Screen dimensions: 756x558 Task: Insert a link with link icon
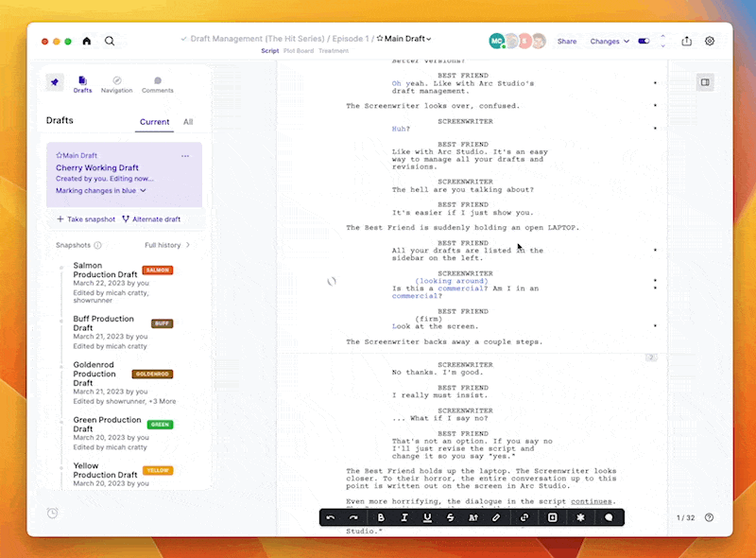524,517
